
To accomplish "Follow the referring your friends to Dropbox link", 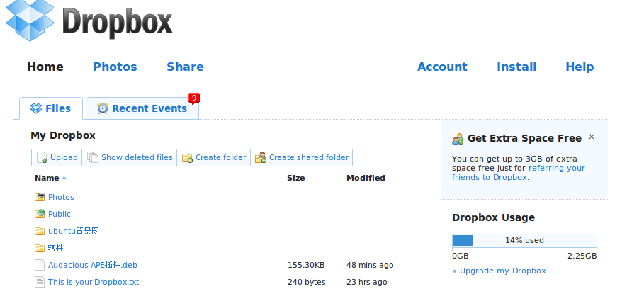I will coord(519,173).
